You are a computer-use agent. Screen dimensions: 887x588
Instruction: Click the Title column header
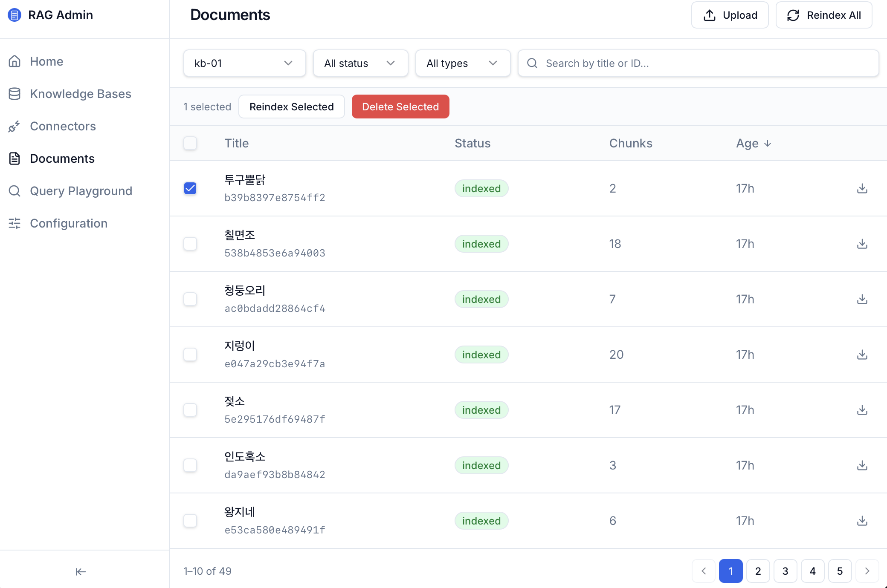pos(237,143)
